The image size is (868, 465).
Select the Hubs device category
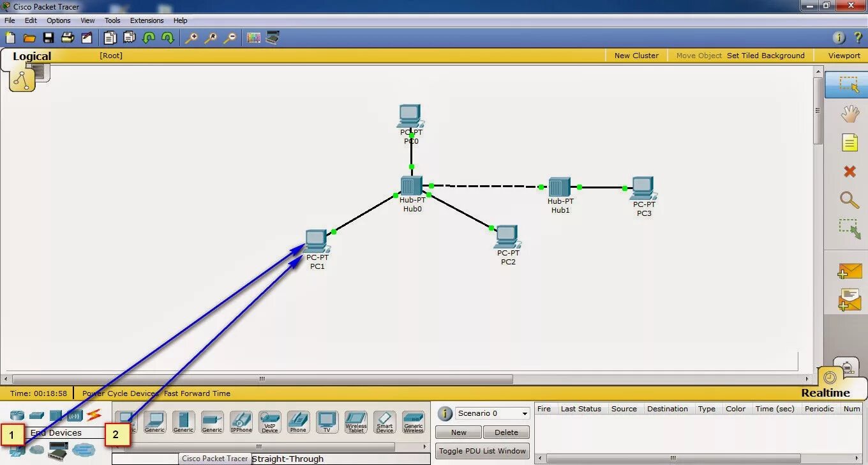(x=56, y=415)
